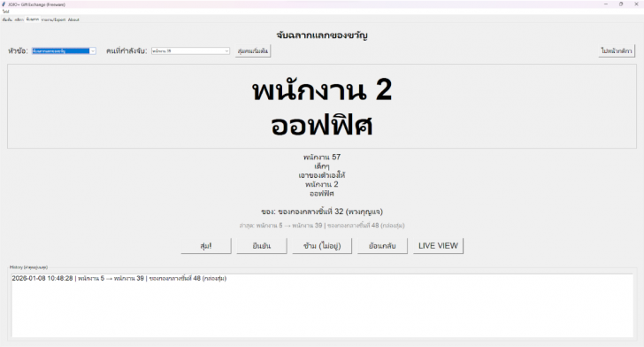Click the gray ล่าสุด status line

[x=322, y=226]
